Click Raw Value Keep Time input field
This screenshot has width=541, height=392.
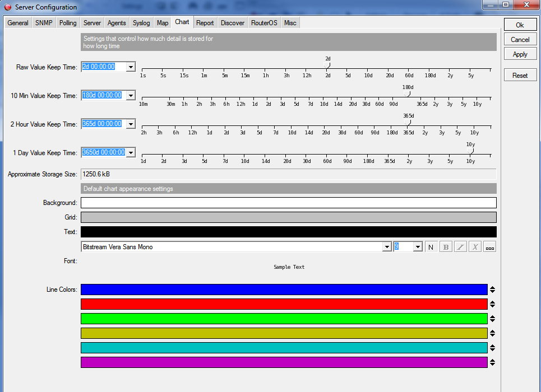pyautogui.click(x=104, y=67)
